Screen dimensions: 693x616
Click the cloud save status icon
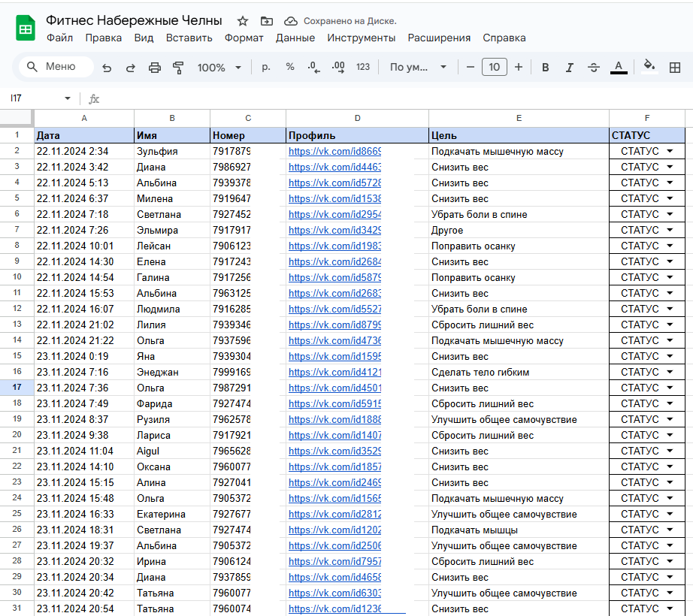point(291,21)
